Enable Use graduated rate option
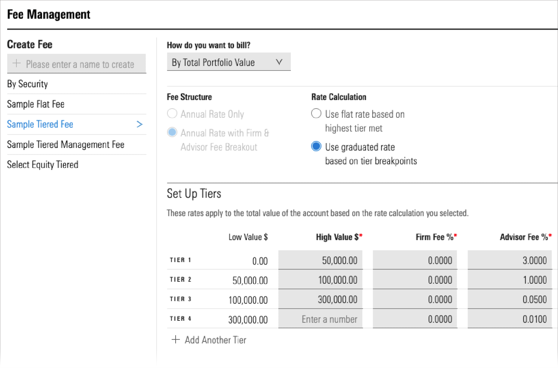Screen dimensions: 558x392 point(316,146)
